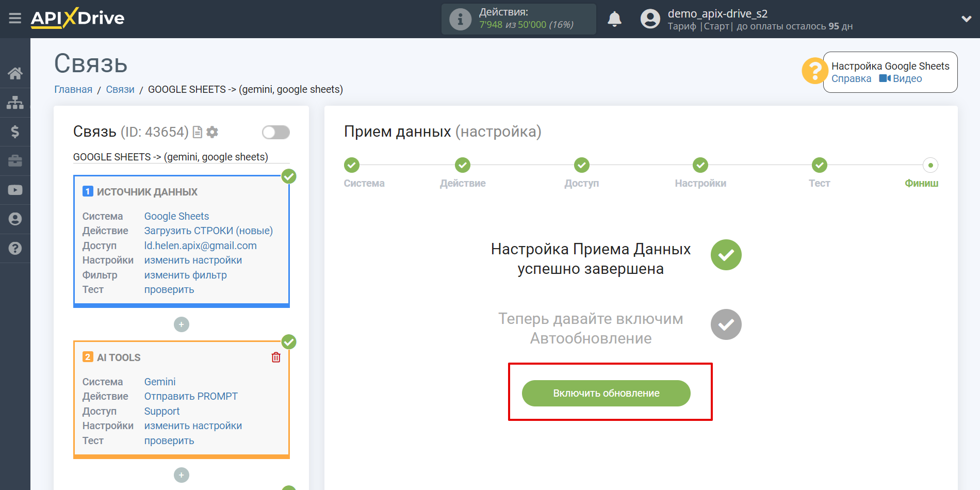Open the Справка link
The height and width of the screenshot is (490, 980).
[851, 79]
